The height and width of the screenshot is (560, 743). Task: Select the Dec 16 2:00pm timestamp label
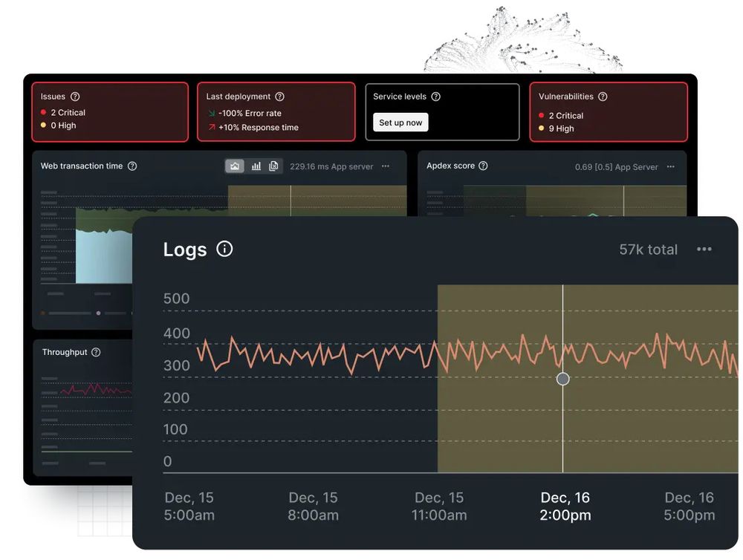[x=565, y=506]
